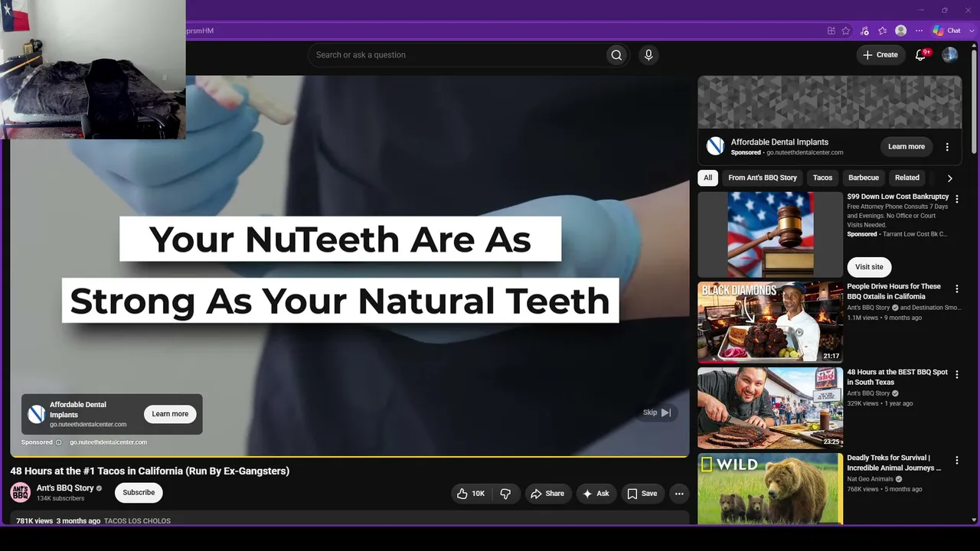This screenshot has height=551, width=980.
Task: Click Learn more in the sidebar dental ad
Action: coord(906,147)
